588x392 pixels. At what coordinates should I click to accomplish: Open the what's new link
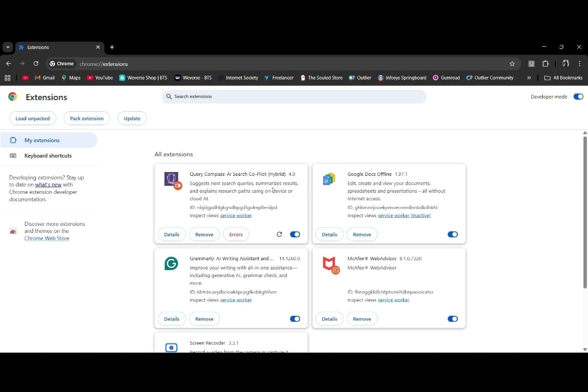(48, 185)
